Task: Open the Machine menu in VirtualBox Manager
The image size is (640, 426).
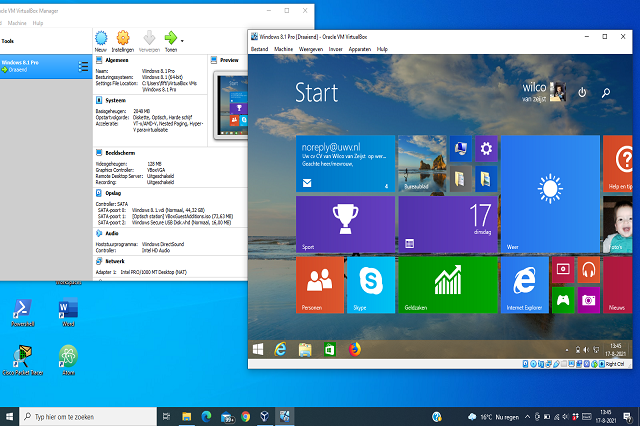Action: point(17,23)
